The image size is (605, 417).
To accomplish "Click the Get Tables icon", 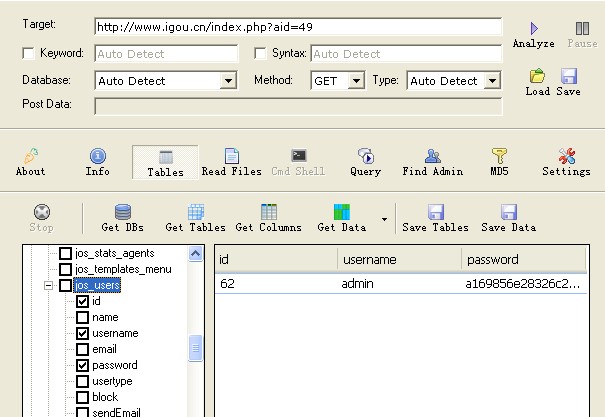I will coord(196,212).
